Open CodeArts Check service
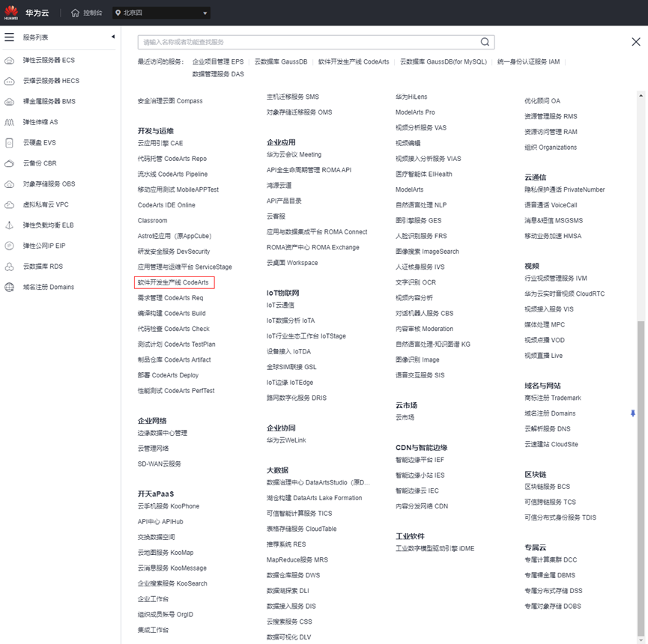The width and height of the screenshot is (648, 644). (174, 329)
